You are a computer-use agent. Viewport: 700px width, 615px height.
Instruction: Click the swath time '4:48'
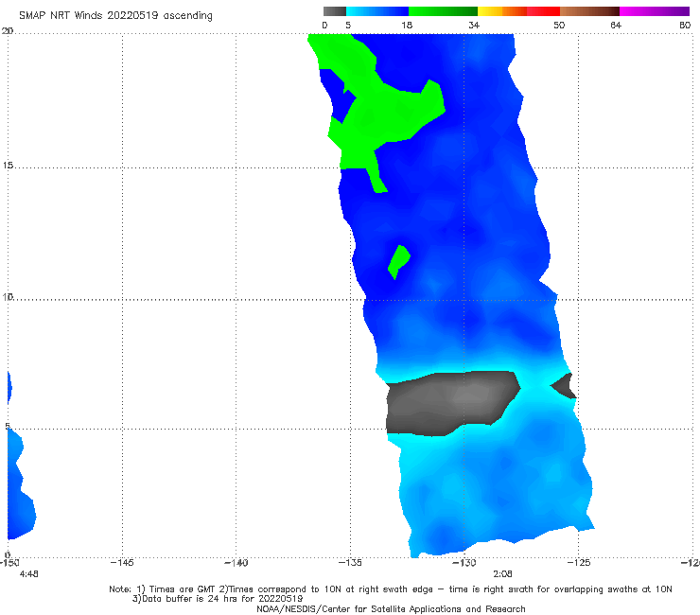(x=29, y=574)
